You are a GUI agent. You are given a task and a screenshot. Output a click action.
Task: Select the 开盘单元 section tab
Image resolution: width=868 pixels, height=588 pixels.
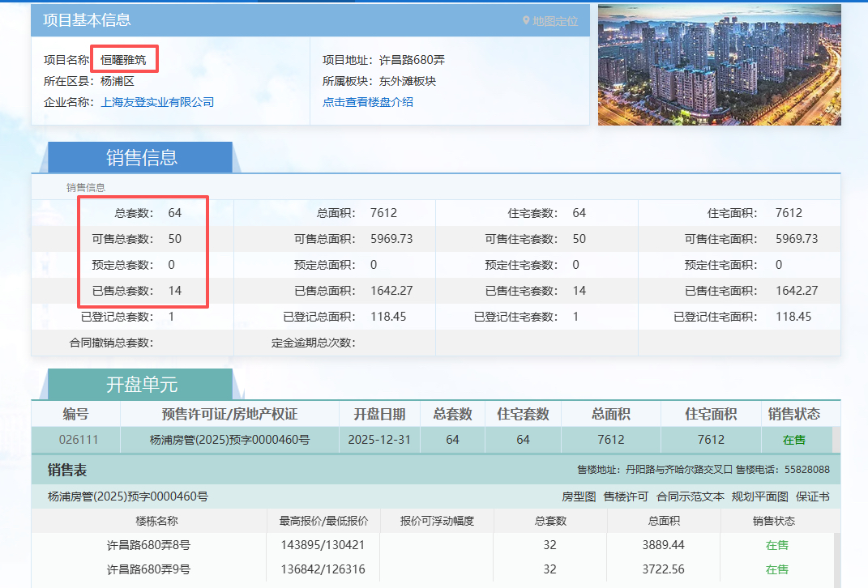point(141,385)
